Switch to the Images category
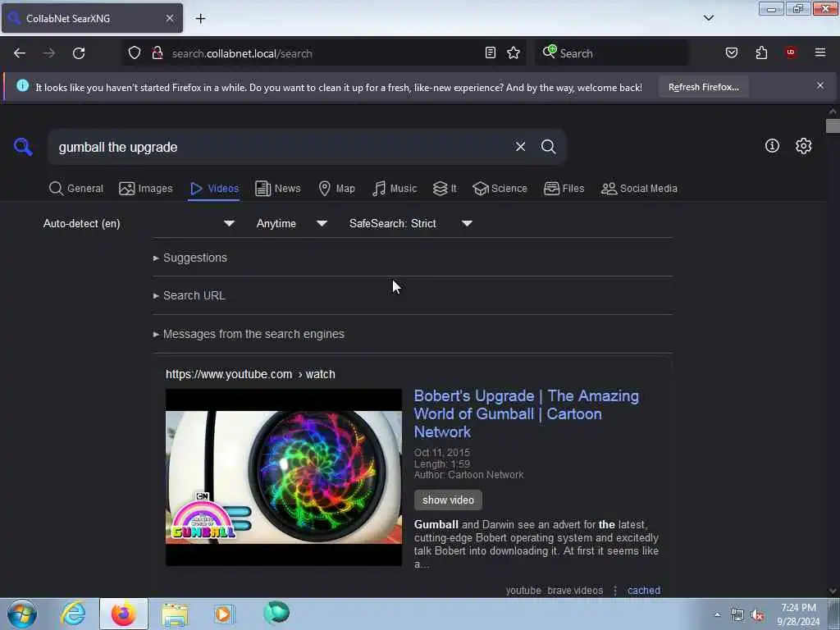Viewport: 840px width, 630px height. click(x=146, y=189)
